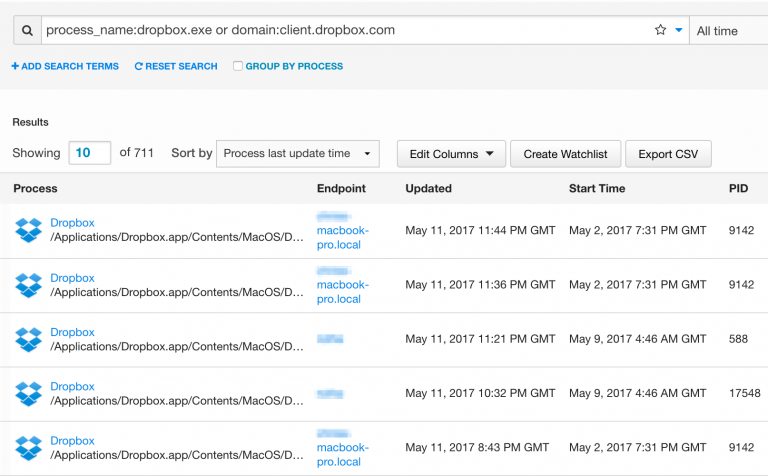768x476 pixels.
Task: Open the All time range dropdown
Action: 728,31
